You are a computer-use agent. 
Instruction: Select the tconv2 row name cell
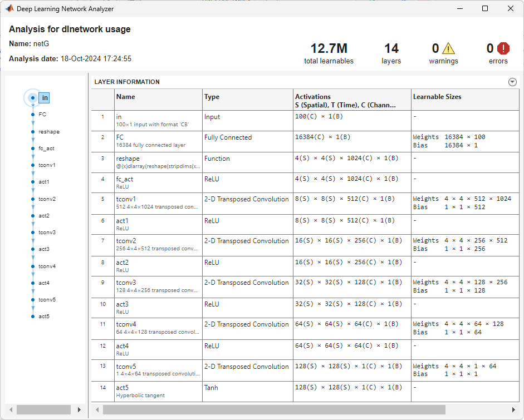(x=158, y=245)
